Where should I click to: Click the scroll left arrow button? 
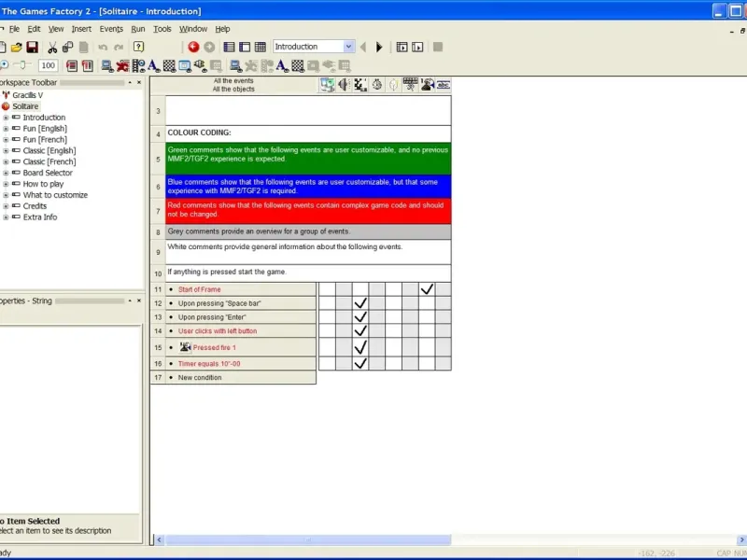tap(159, 539)
